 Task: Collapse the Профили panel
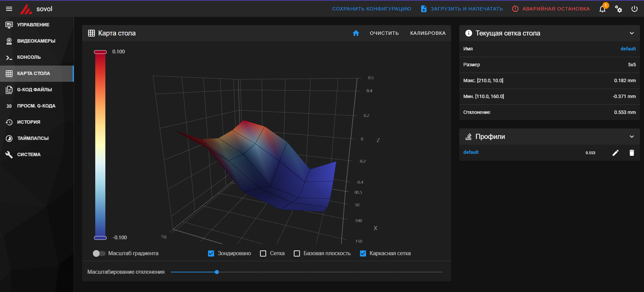click(x=632, y=137)
